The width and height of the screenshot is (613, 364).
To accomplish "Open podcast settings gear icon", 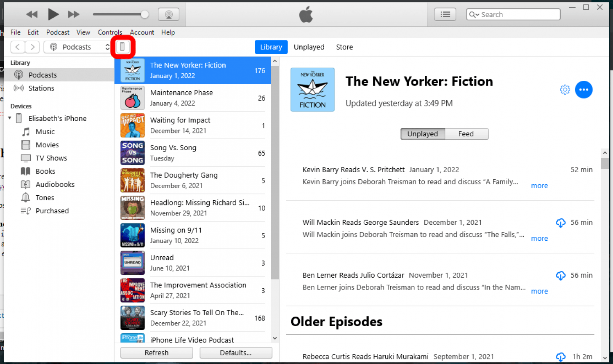I will click(565, 90).
